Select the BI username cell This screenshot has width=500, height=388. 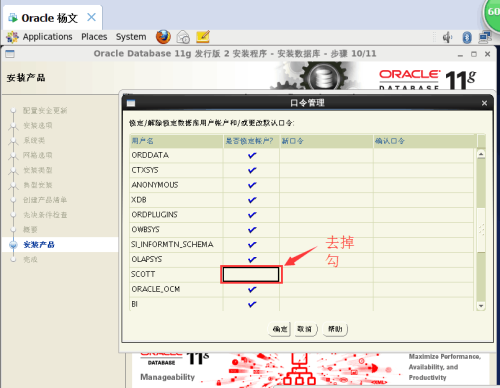pyautogui.click(x=176, y=304)
